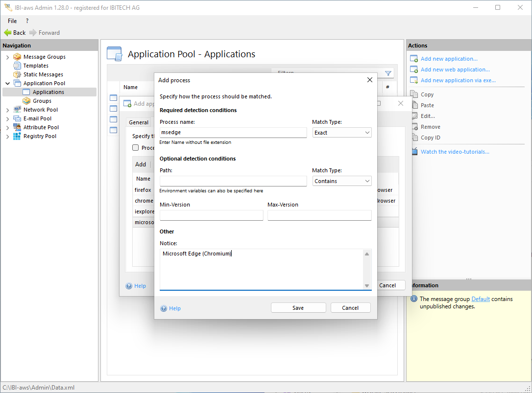This screenshot has width=532, height=393.
Task: Click the filter funnel icon
Action: tap(388, 73)
